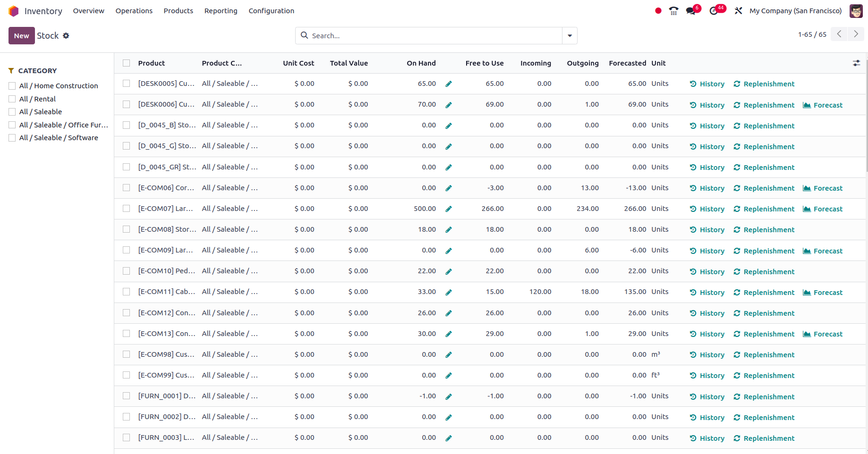Image resolution: width=868 pixels, height=454 pixels.
Task: Open company switcher My Company (San Francisco)
Action: point(795,11)
